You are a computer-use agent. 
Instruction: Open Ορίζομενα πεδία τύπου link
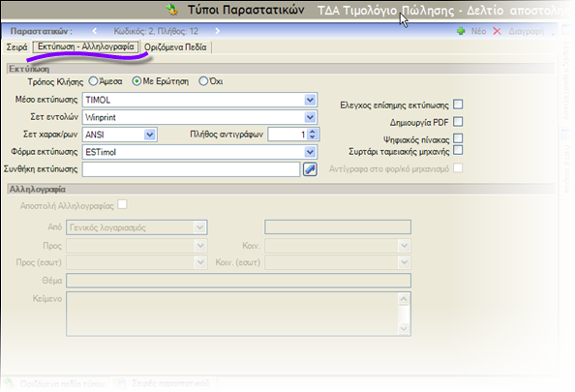coord(62,384)
